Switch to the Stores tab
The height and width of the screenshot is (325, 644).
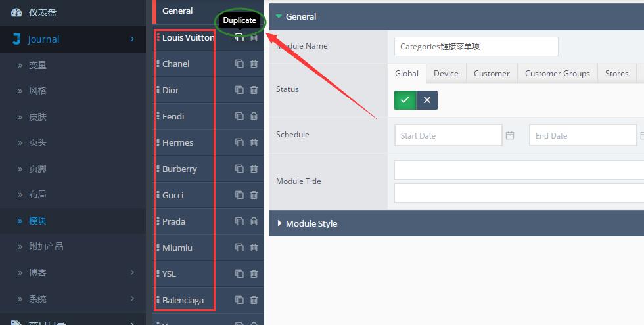[617, 74]
